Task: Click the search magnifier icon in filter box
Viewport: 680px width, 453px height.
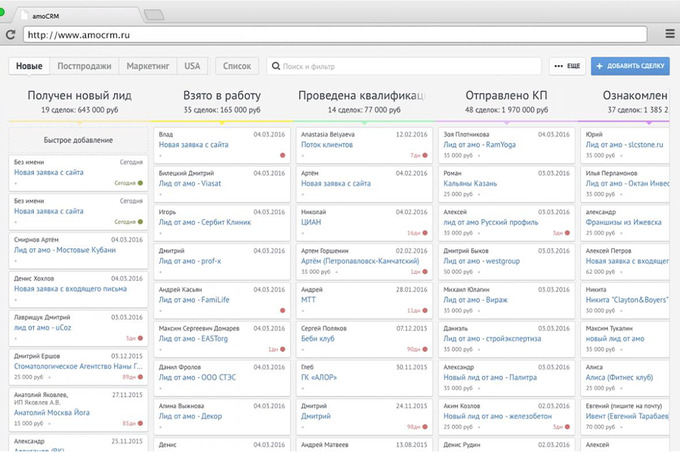Action: click(x=275, y=66)
